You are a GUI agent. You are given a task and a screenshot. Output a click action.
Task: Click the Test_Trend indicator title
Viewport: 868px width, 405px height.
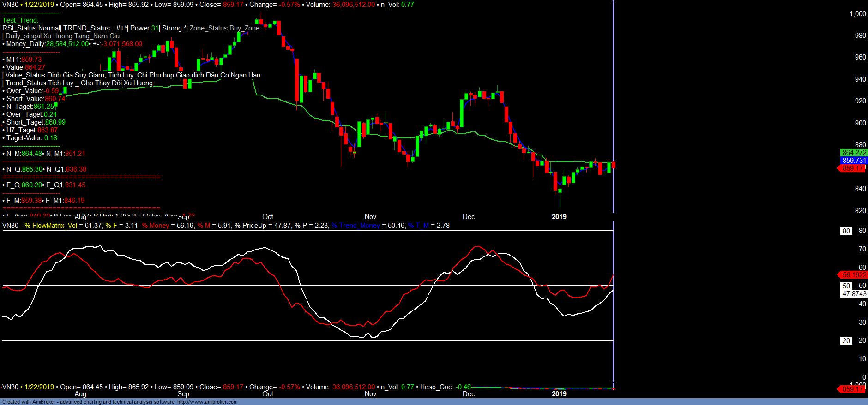(x=20, y=20)
